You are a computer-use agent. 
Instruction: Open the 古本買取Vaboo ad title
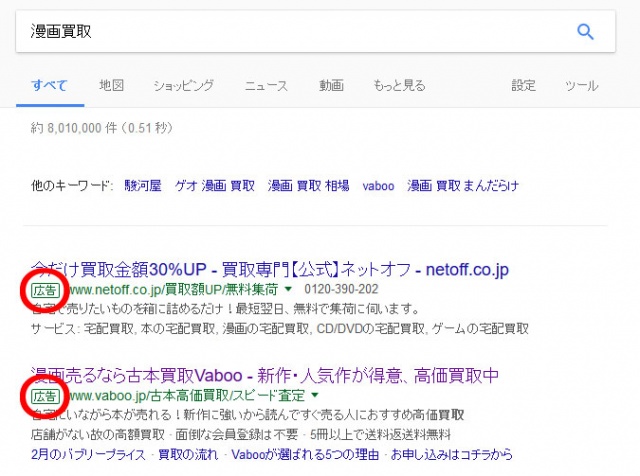coord(264,376)
